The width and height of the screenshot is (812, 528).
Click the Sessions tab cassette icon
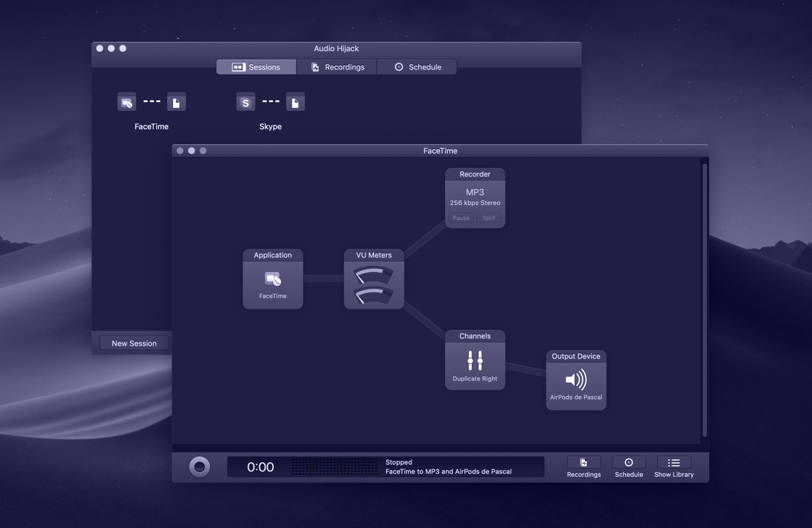pos(238,67)
